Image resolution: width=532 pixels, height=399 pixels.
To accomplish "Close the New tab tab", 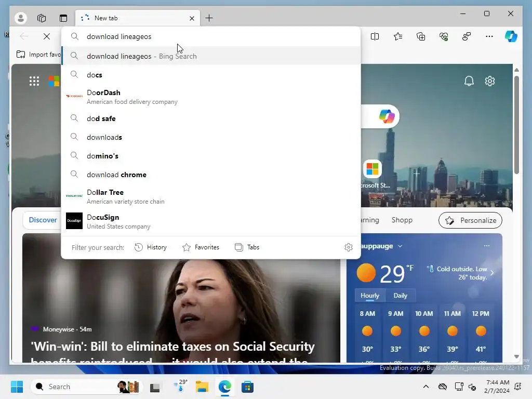I will pyautogui.click(x=192, y=18).
